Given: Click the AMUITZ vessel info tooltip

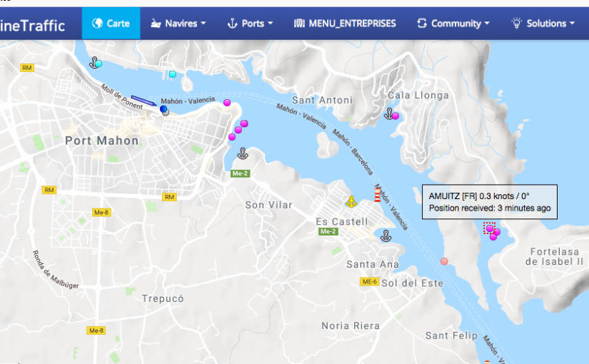Looking at the screenshot, I should [490, 202].
